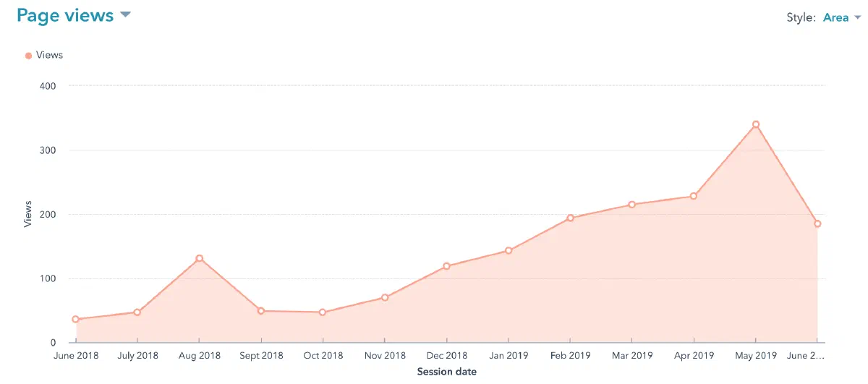Select the Jan 2019 data point

click(509, 250)
